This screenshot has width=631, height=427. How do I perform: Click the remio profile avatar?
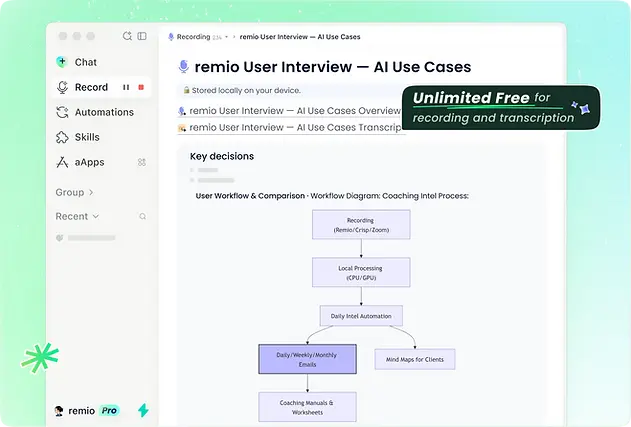point(59,410)
